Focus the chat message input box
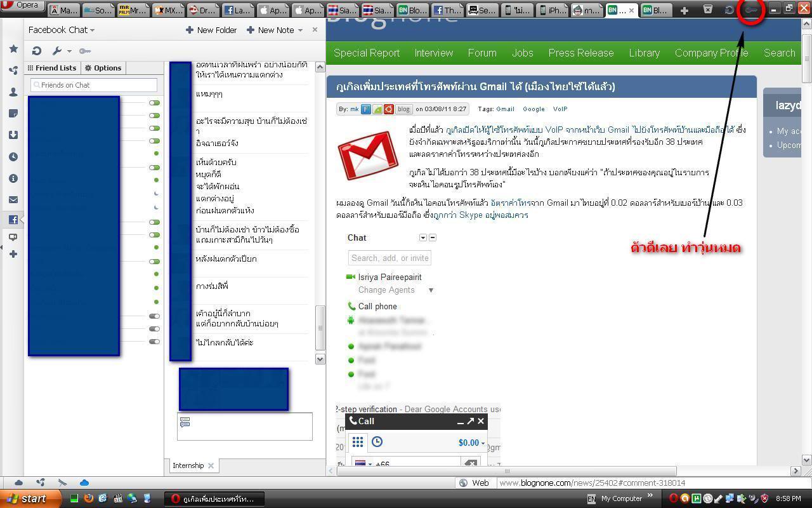The height and width of the screenshot is (508, 812). [245, 426]
